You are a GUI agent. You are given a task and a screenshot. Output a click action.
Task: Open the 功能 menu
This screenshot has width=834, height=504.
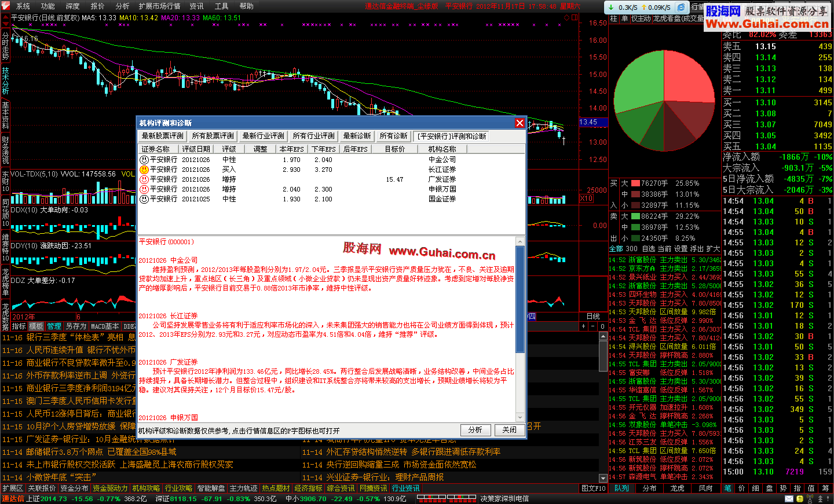[47, 6]
